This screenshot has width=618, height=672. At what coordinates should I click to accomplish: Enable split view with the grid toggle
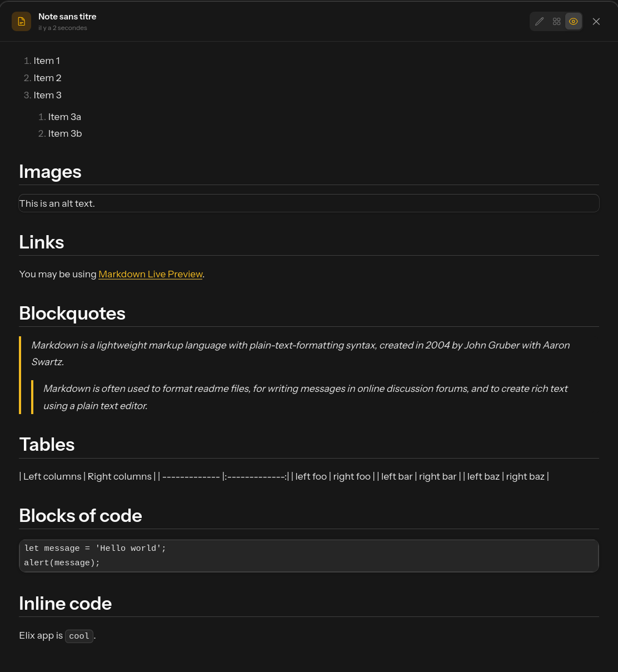pos(556,21)
